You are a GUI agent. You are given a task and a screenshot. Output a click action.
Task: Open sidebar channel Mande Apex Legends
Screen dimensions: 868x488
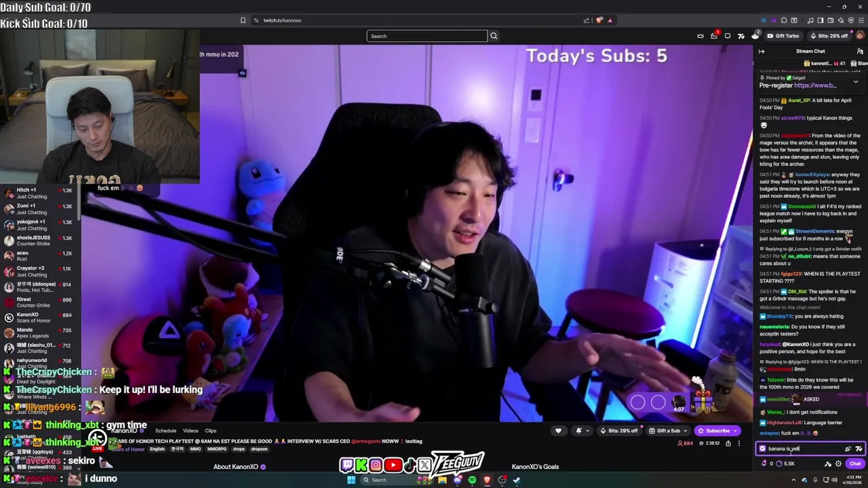[x=39, y=333]
